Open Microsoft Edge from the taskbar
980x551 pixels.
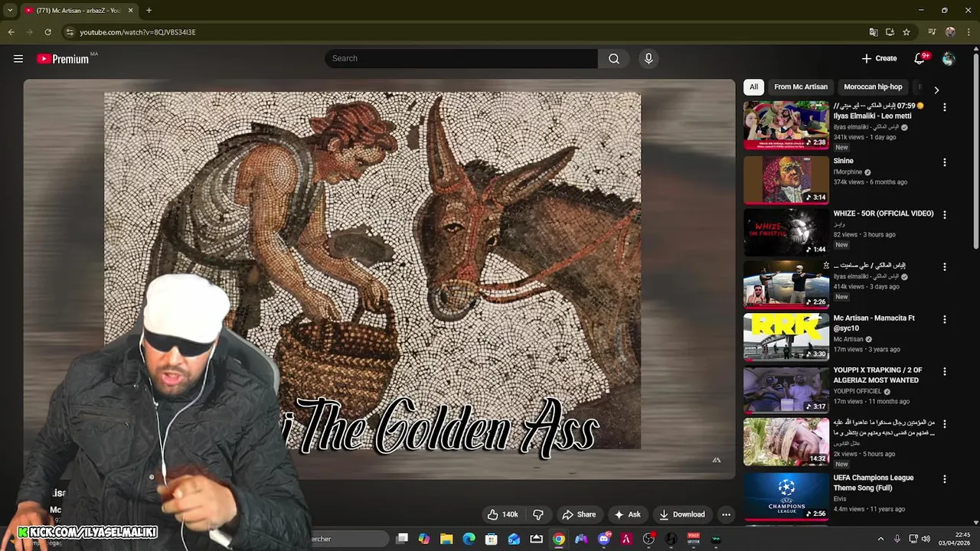click(x=469, y=539)
